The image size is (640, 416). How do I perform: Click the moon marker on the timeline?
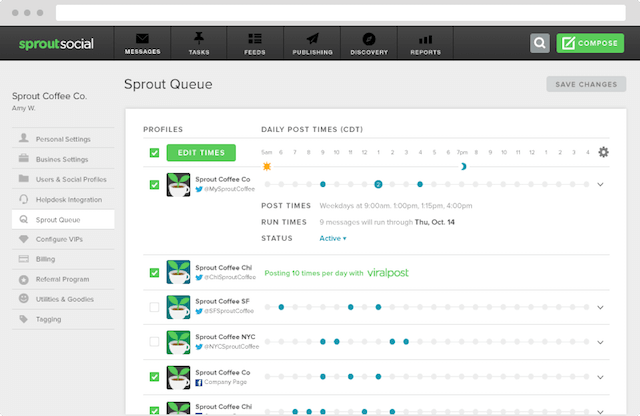point(463,166)
